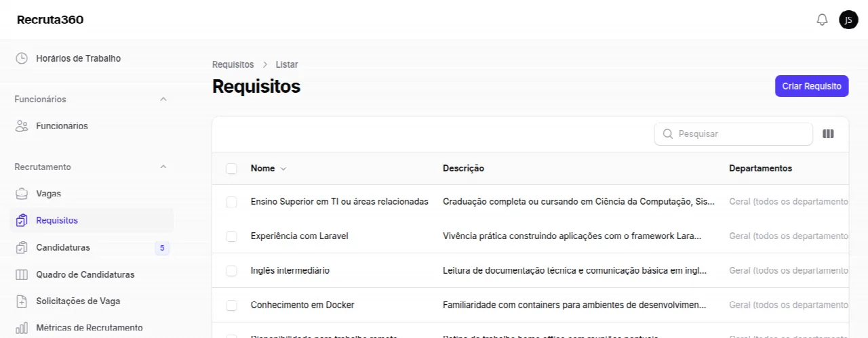
Task: Click the search magnifier icon
Action: (x=668, y=134)
